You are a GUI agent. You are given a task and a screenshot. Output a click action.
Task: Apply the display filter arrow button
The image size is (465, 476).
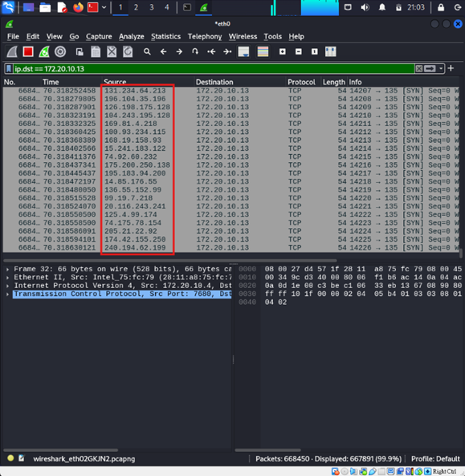[430, 69]
